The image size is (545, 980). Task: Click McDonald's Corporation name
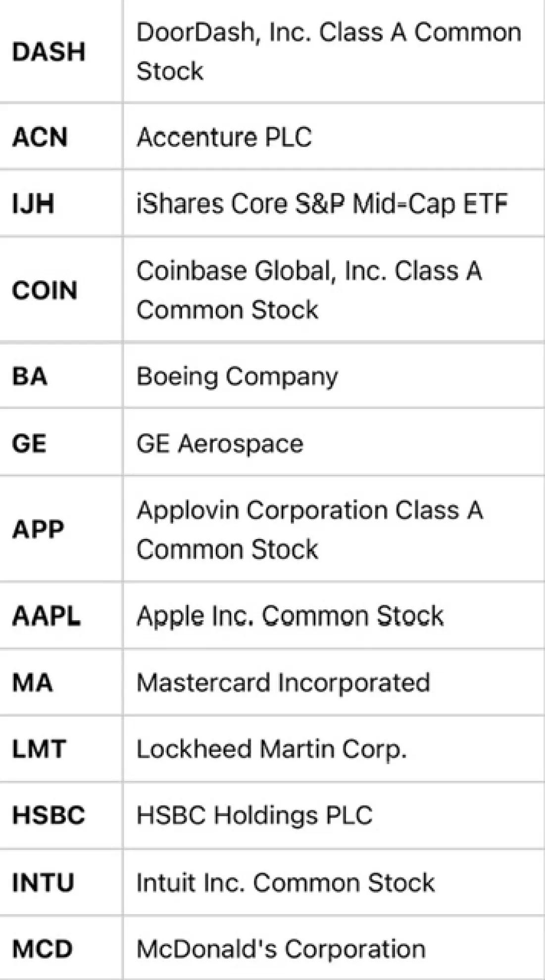[x=281, y=949]
